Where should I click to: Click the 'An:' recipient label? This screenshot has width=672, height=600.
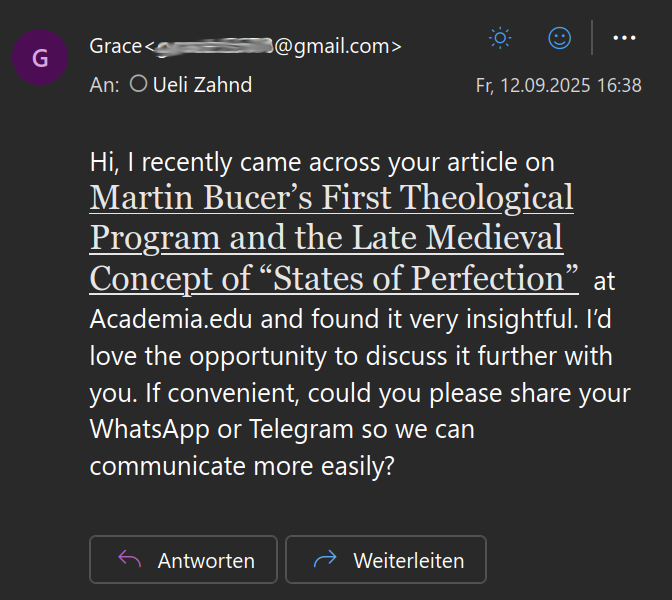pos(104,85)
